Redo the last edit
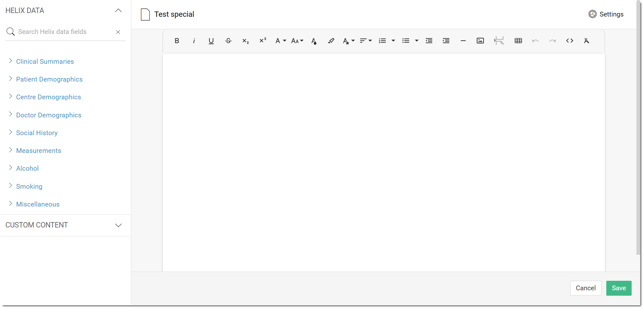 [553, 41]
